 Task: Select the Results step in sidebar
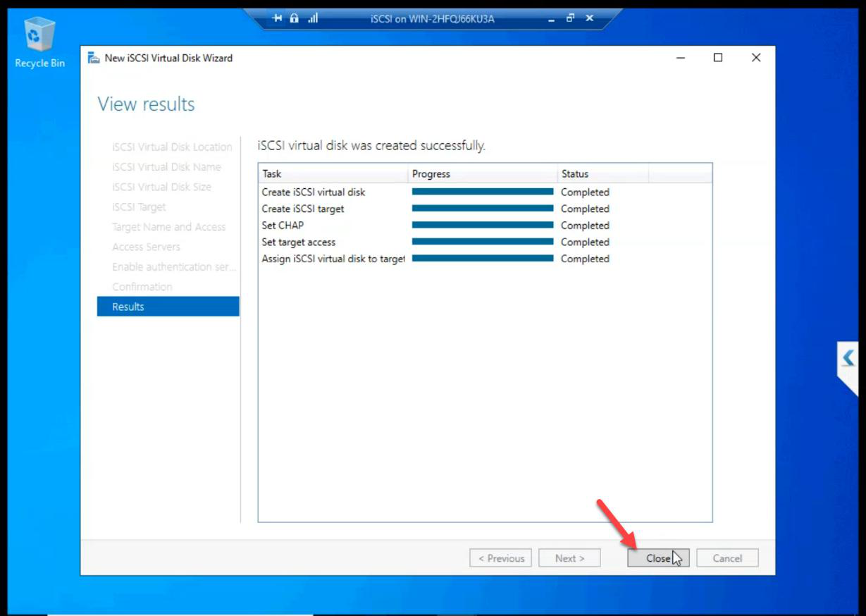(x=168, y=307)
